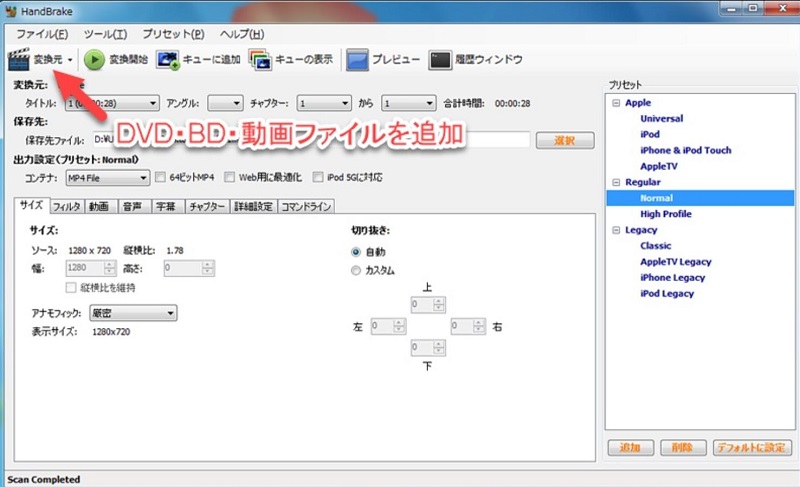Select the Custom (カスタム) crop radio button

pos(356,271)
